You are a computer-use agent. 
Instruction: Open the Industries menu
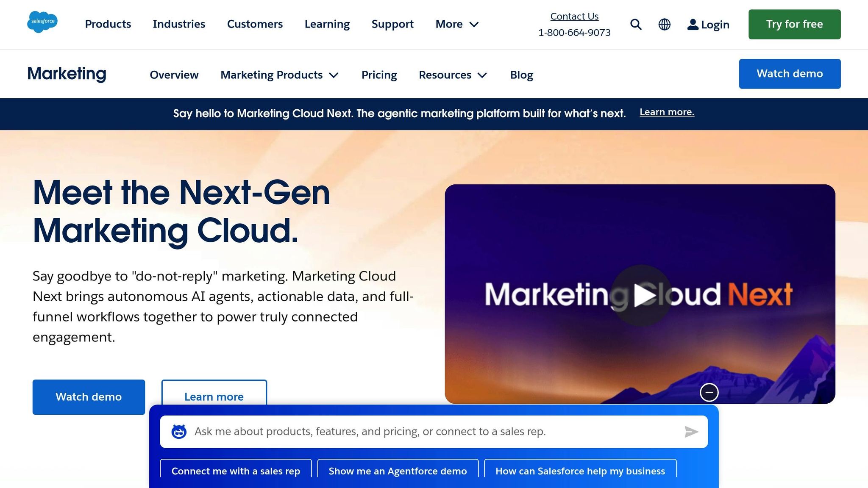(x=179, y=24)
